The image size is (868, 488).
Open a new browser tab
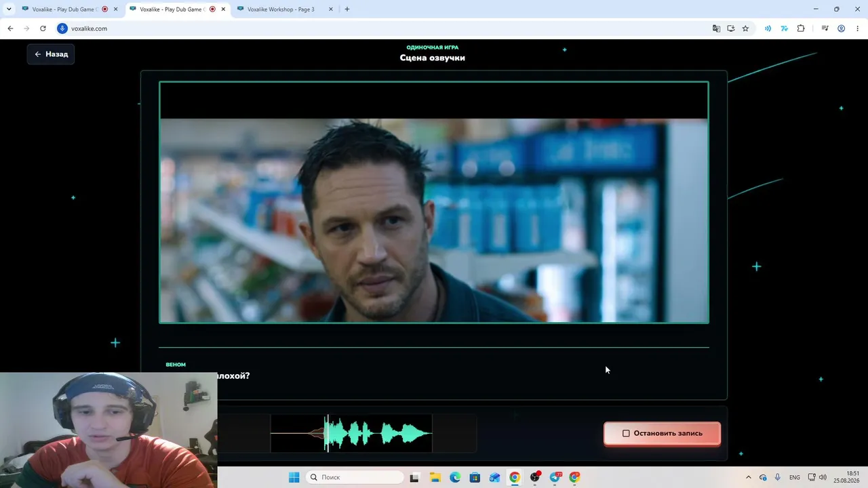coord(347,9)
